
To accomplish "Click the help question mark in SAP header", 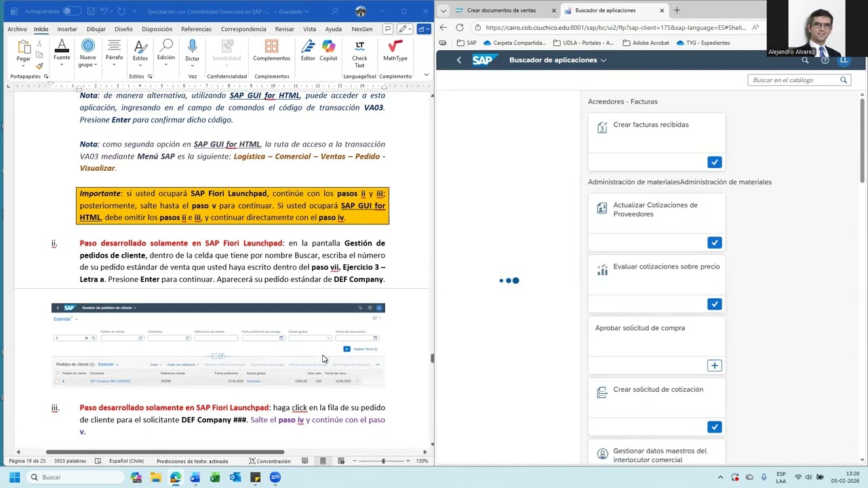I will coord(825,60).
